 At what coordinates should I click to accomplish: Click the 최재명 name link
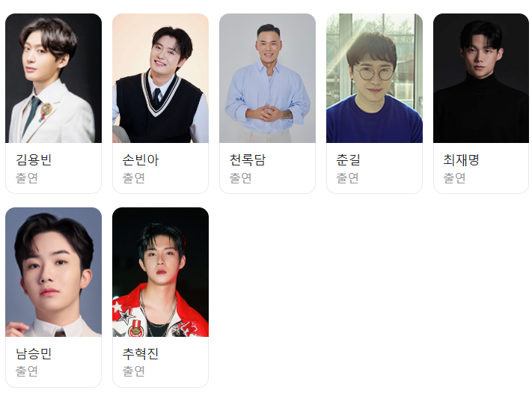coord(461,160)
